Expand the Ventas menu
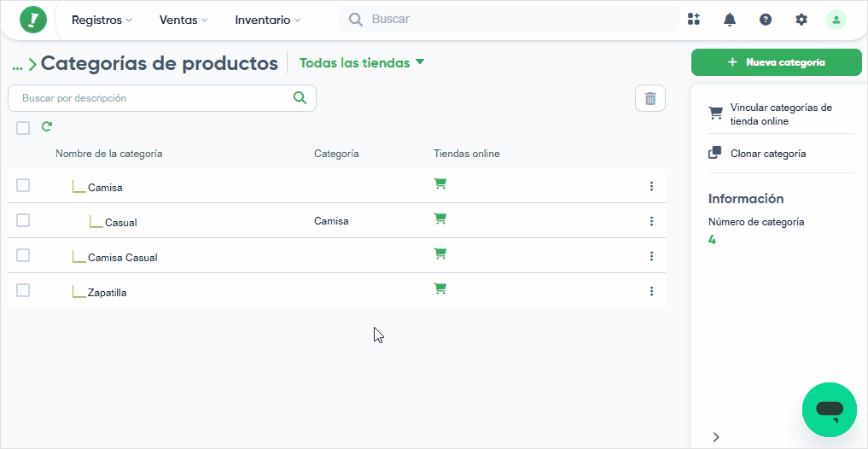 (x=184, y=20)
